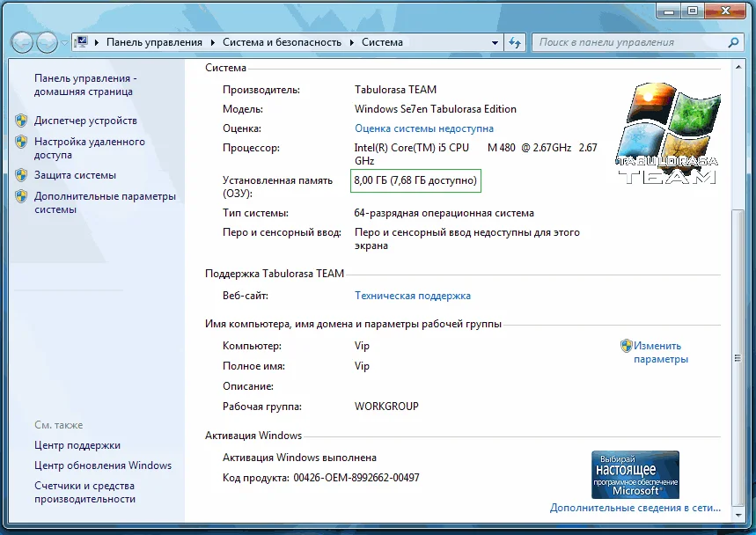Open Техническая поддержка website link

(x=413, y=296)
